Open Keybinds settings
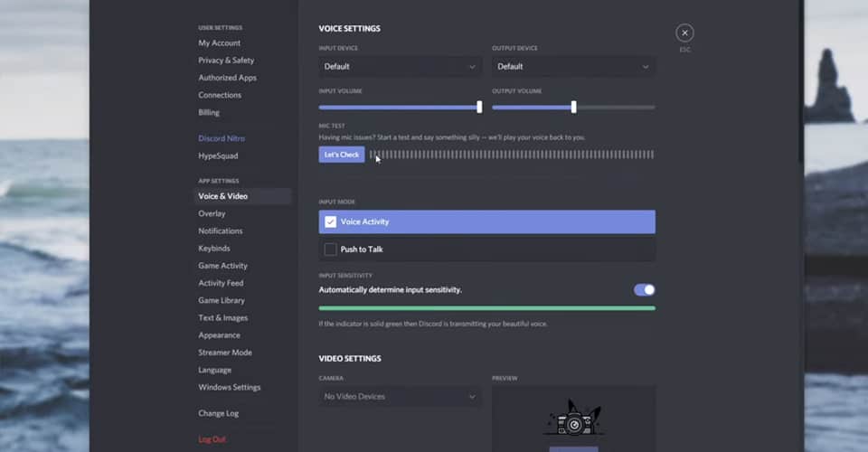 (213, 249)
